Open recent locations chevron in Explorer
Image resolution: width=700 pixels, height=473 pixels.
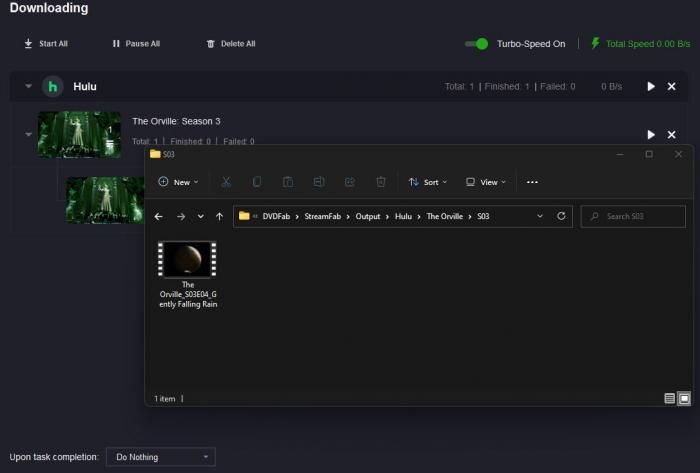200,216
